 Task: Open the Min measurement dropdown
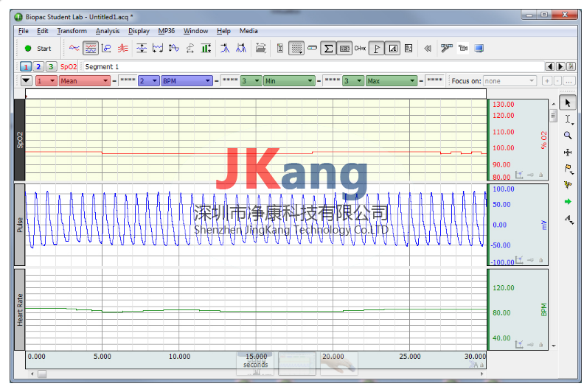(289, 81)
